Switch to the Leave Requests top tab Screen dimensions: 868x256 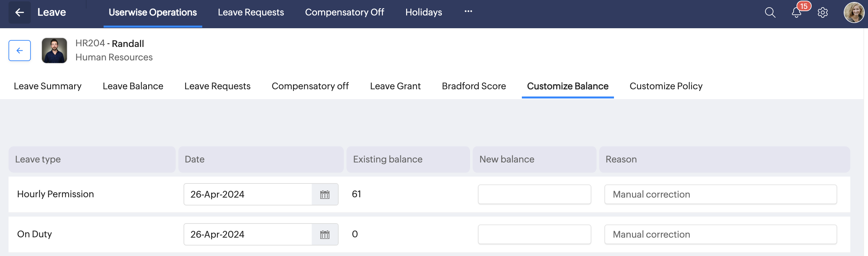click(251, 12)
